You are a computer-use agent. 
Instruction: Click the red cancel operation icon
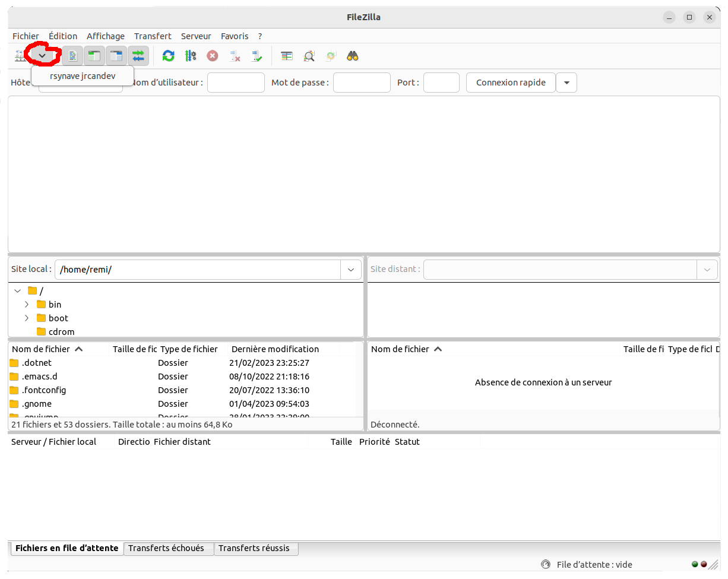(213, 56)
